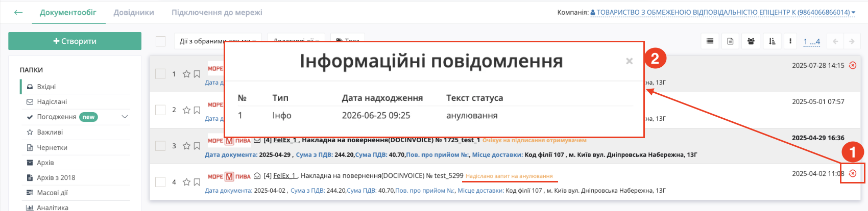Open FelEx_1 link in row 4
Image resolution: width=868 pixels, height=211 pixels.
[x=286, y=175]
